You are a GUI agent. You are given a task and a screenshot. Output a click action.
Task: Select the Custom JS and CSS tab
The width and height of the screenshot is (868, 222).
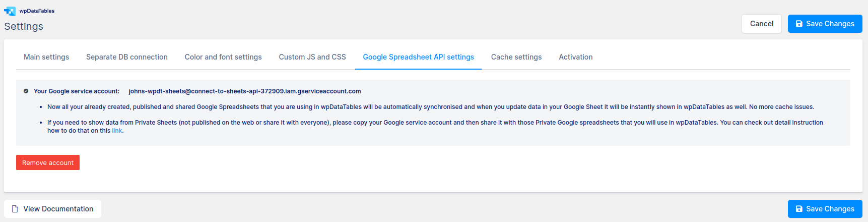click(312, 57)
